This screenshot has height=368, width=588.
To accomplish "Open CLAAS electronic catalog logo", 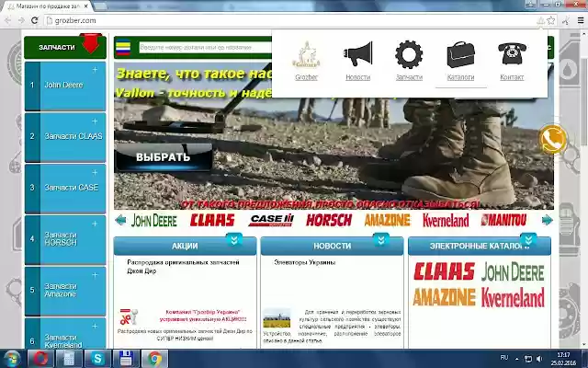I will (444, 271).
